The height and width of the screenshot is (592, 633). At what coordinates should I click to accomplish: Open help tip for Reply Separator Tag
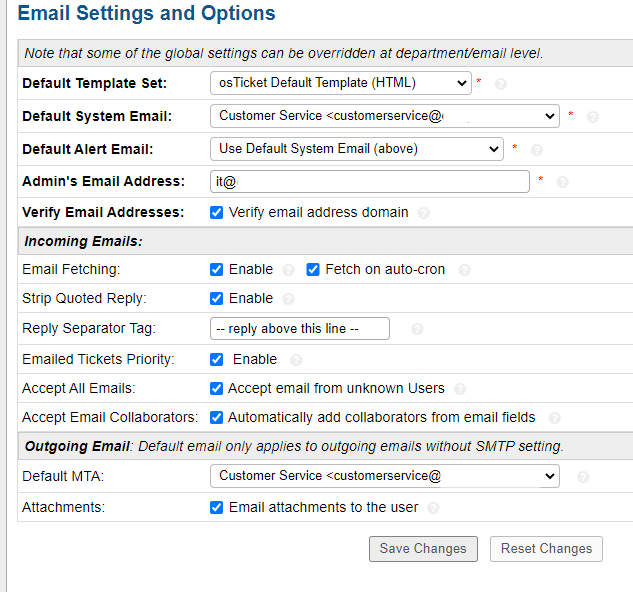tap(417, 329)
